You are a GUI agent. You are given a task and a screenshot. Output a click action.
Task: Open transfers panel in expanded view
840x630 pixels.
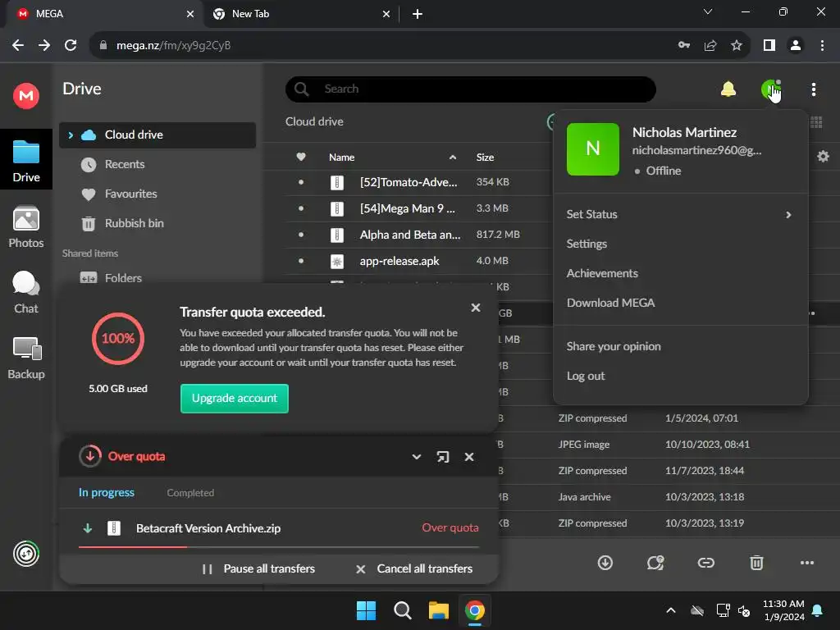(442, 457)
